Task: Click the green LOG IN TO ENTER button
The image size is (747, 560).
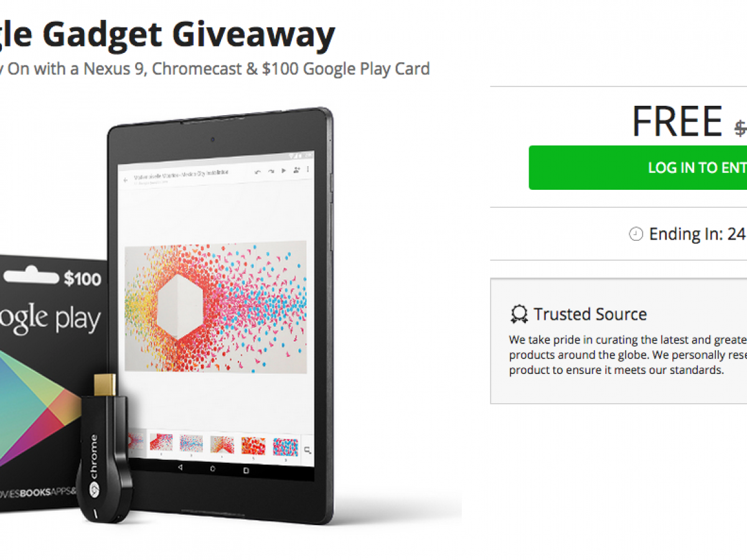Action: (x=638, y=167)
